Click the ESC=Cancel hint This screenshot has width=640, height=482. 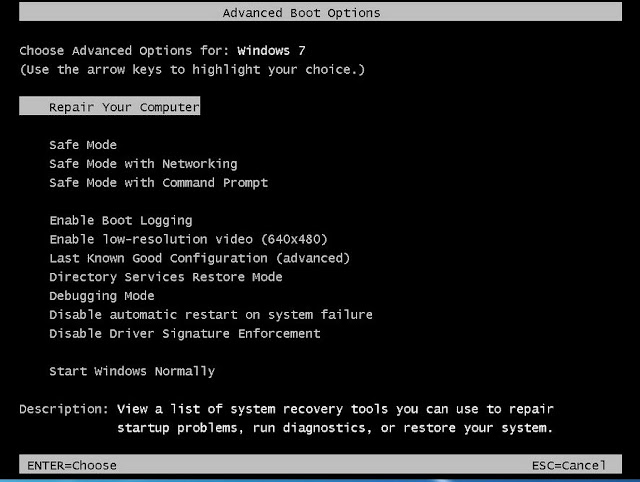pos(569,465)
